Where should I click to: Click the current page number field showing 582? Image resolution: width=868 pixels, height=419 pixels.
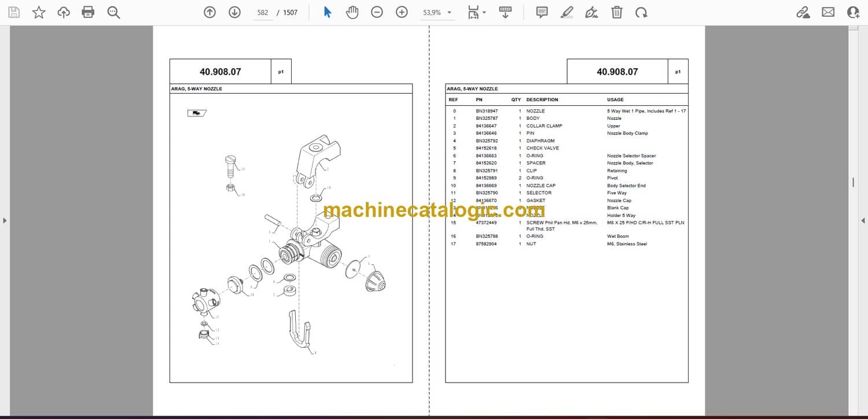click(x=263, y=12)
